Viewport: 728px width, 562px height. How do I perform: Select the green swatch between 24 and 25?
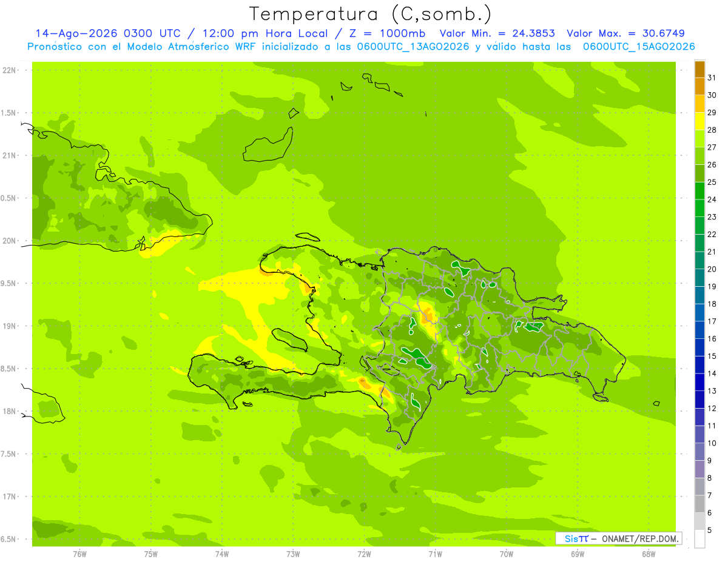tap(699, 191)
